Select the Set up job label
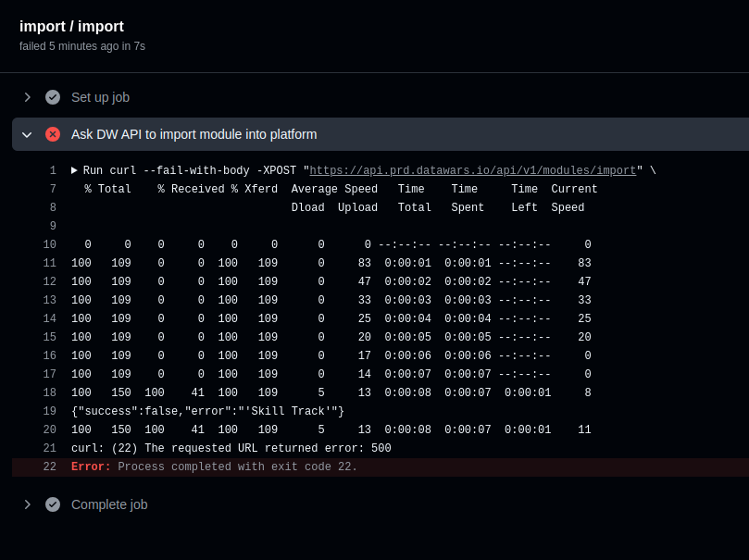 pos(100,97)
